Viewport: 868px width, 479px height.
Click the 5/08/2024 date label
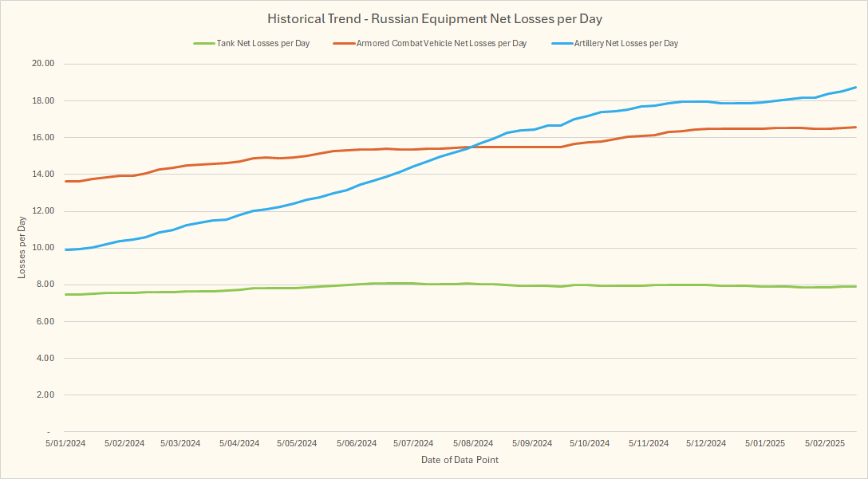point(473,443)
